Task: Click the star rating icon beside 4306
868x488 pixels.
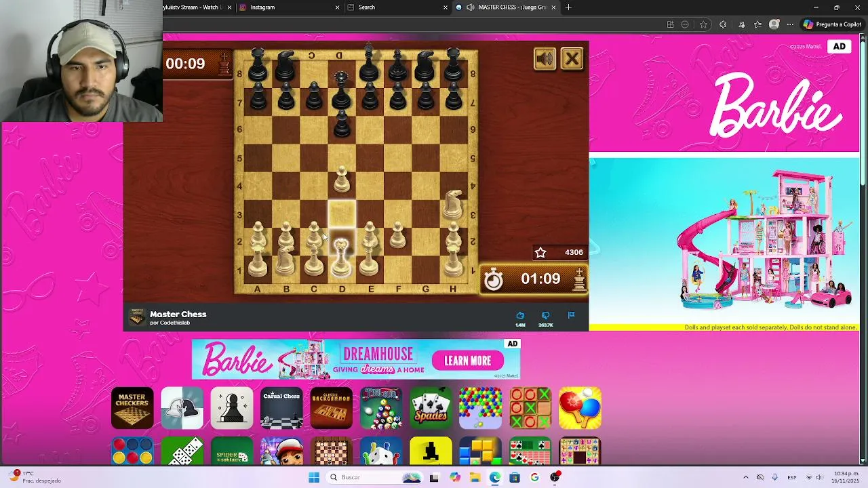Action: 540,252
